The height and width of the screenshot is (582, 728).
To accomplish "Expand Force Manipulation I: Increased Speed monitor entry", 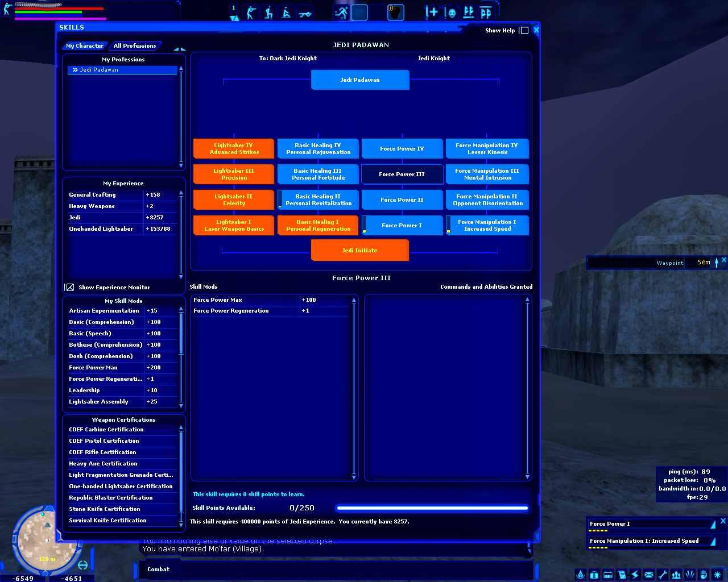I will tap(713, 541).
